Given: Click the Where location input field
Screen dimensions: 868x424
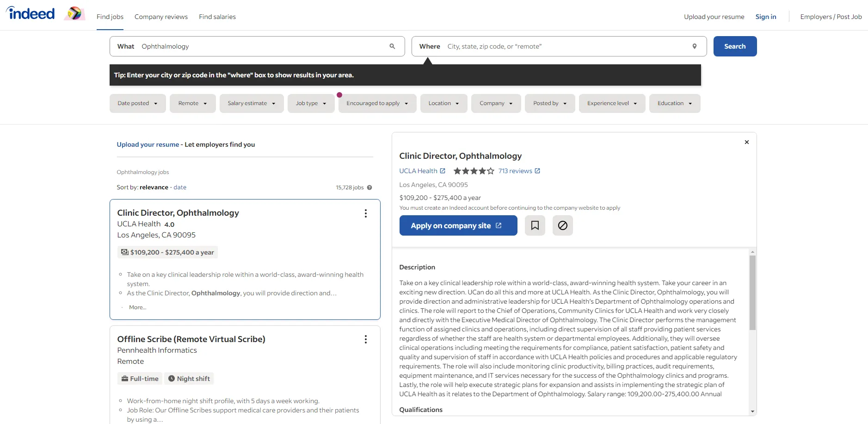Looking at the screenshot, I should click(559, 46).
